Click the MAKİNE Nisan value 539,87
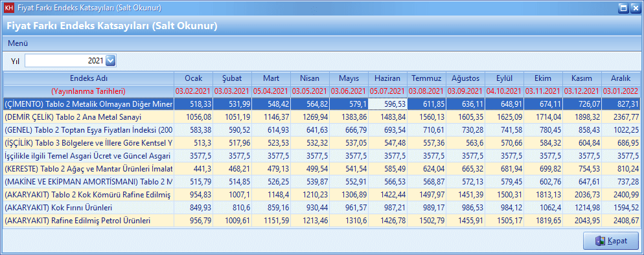 click(310, 182)
